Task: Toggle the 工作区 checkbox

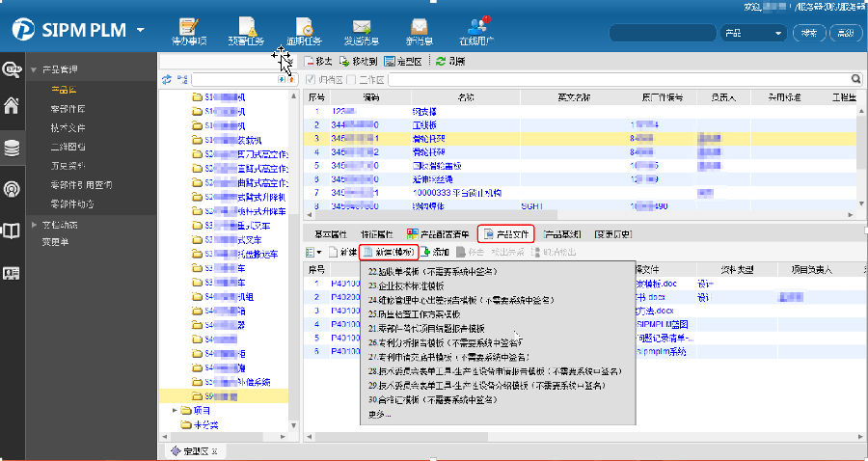Action: 353,79
